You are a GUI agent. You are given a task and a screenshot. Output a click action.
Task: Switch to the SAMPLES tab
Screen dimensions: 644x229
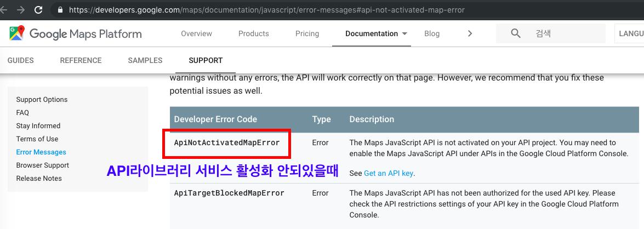(x=145, y=60)
